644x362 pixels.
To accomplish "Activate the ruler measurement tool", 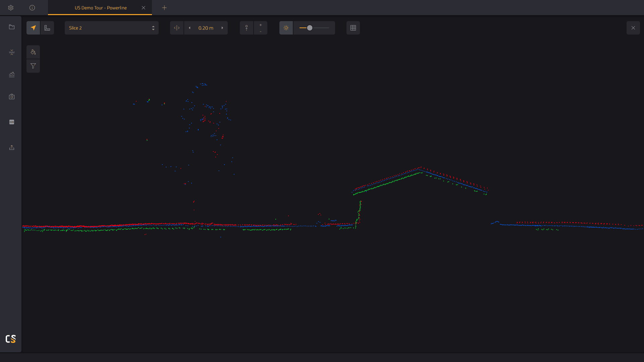I will (x=47, y=27).
